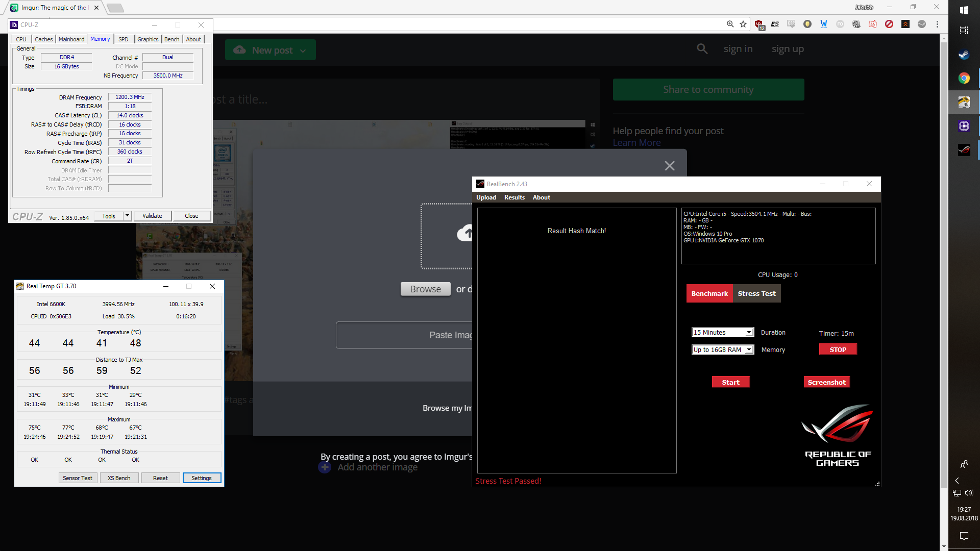Screen dimensions: 980x551
Task: Click Sensor Test in Real Temp
Action: point(78,478)
